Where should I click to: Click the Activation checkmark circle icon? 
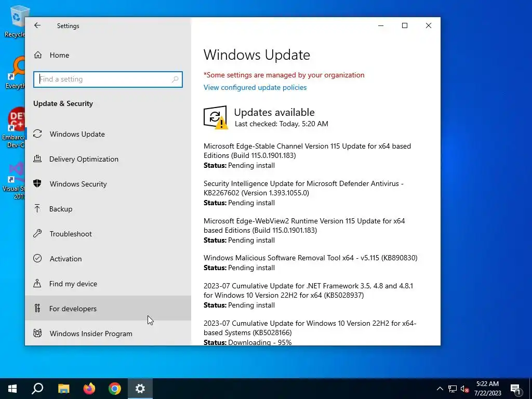click(x=37, y=258)
